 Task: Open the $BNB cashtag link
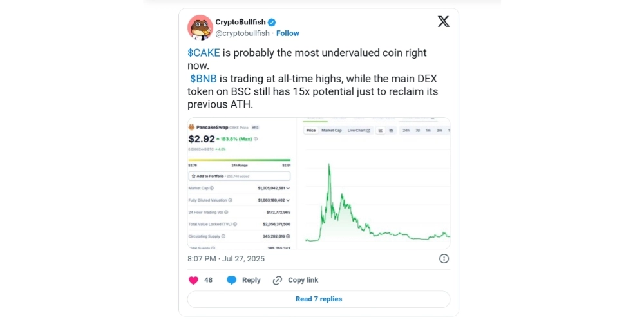[203, 79]
